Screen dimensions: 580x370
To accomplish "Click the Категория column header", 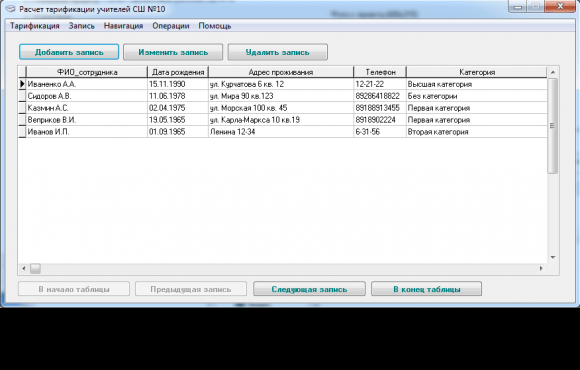I will click(x=476, y=72).
